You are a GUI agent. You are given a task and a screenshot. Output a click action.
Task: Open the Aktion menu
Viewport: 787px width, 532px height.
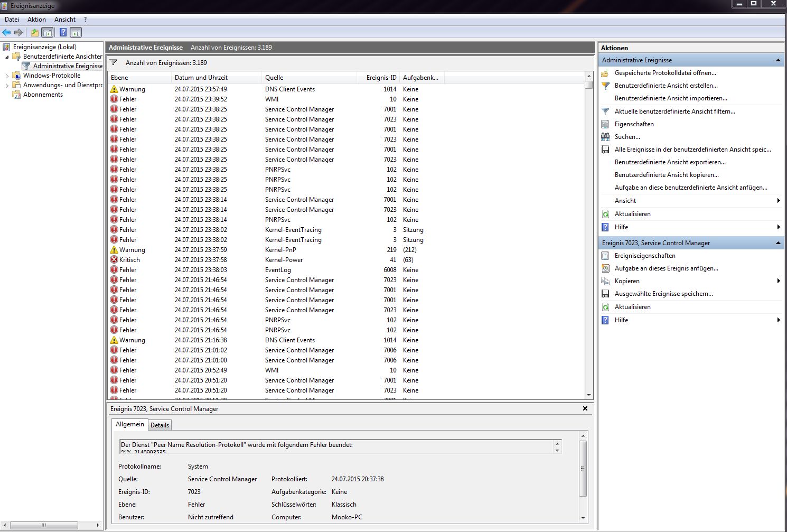[x=36, y=20]
